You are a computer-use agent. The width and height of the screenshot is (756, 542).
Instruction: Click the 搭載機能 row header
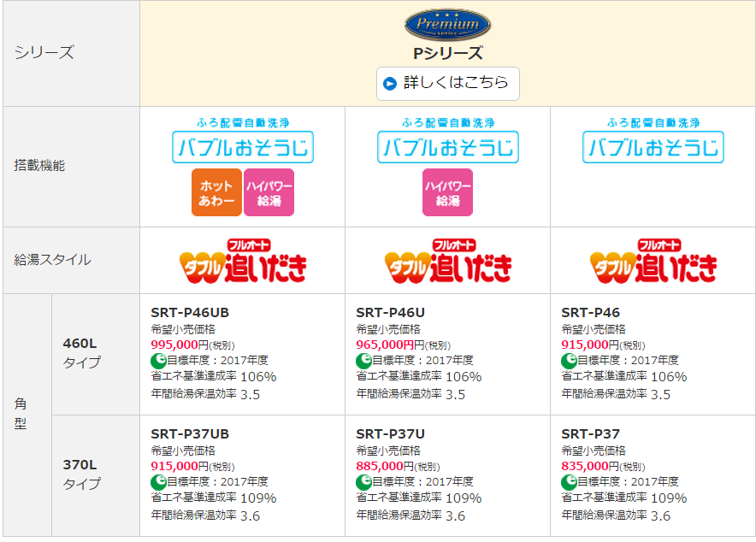coord(71,166)
